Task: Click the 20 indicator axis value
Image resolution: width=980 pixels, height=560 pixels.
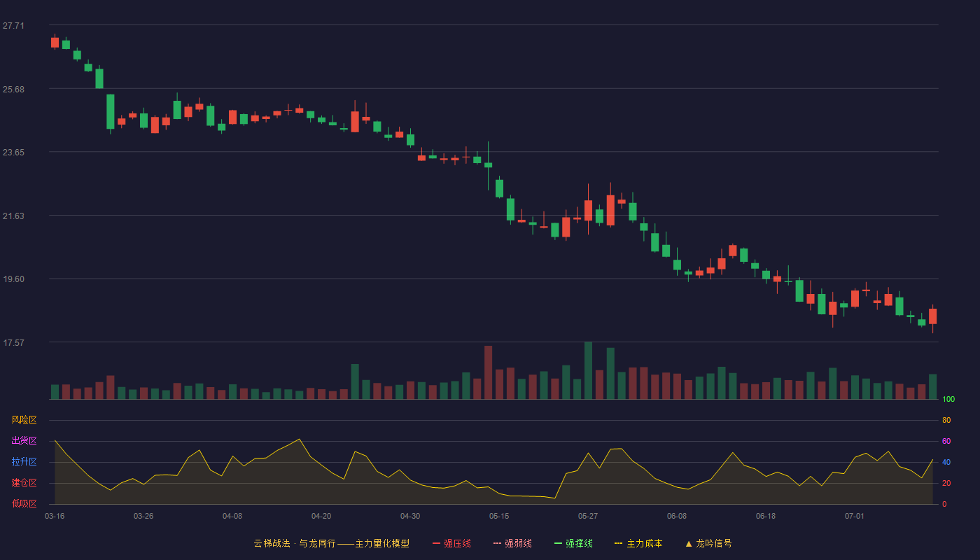Action: tap(946, 483)
